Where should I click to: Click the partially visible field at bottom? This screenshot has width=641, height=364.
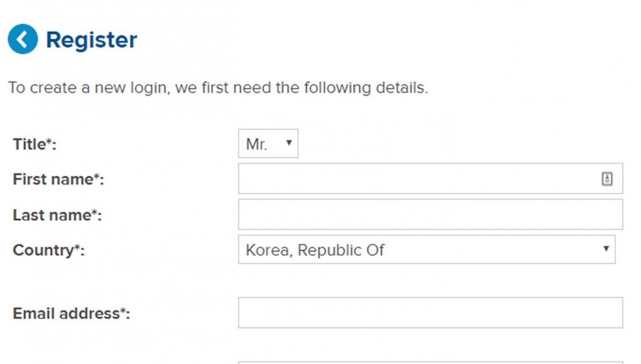431,362
